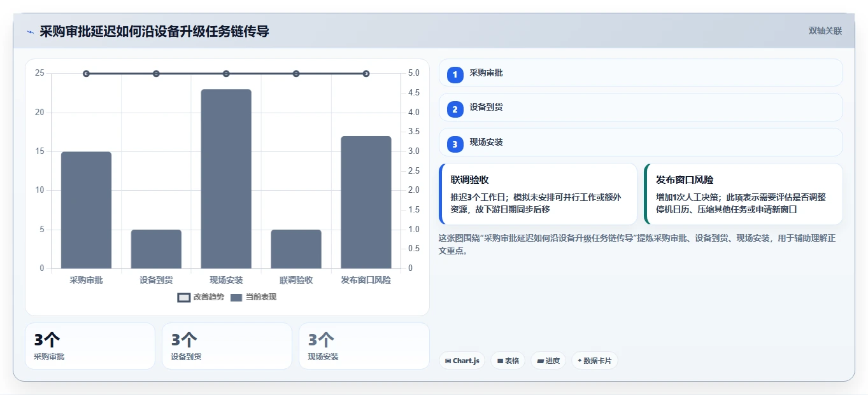Click the trend line point above 现场安装
Screen dimensions: 868x395
[x=226, y=74]
